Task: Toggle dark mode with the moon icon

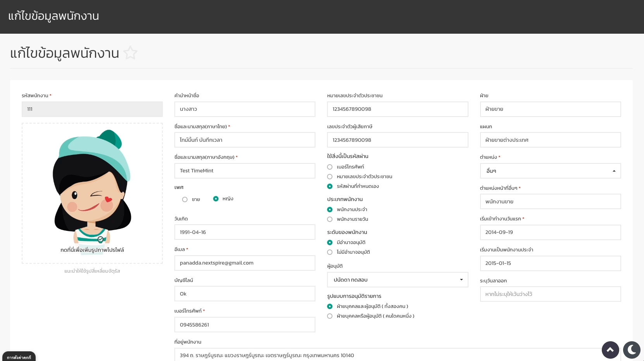Action: [x=632, y=350]
